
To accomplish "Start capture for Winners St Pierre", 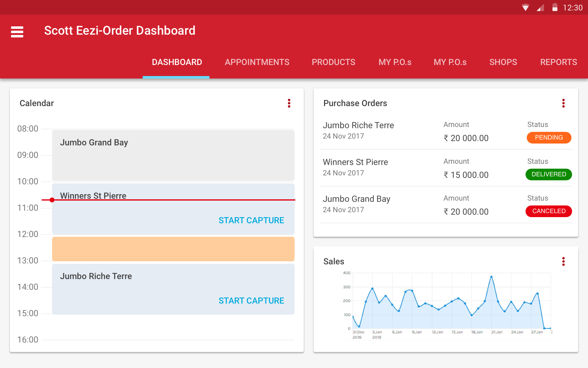I will click(251, 220).
